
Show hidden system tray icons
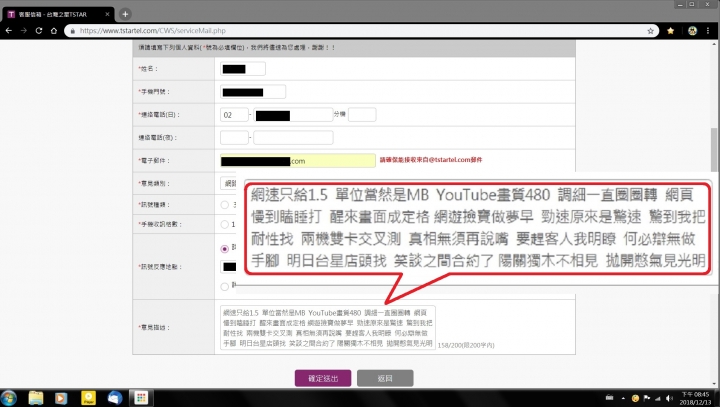[x=623, y=398]
